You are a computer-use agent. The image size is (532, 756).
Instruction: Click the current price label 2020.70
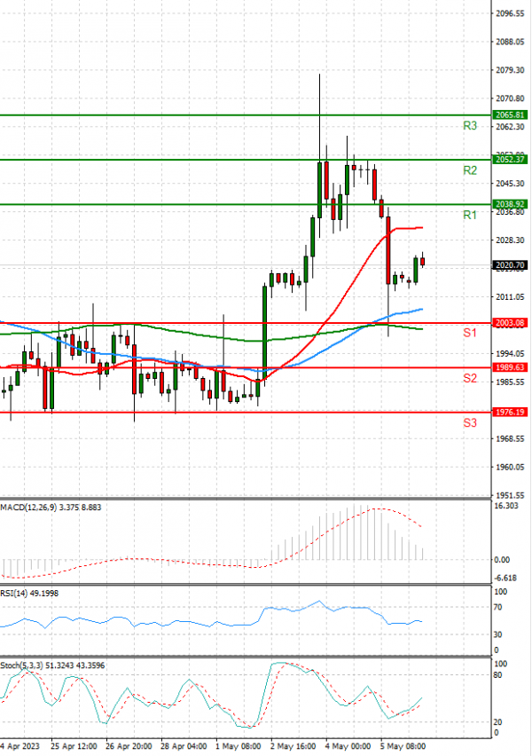click(509, 265)
